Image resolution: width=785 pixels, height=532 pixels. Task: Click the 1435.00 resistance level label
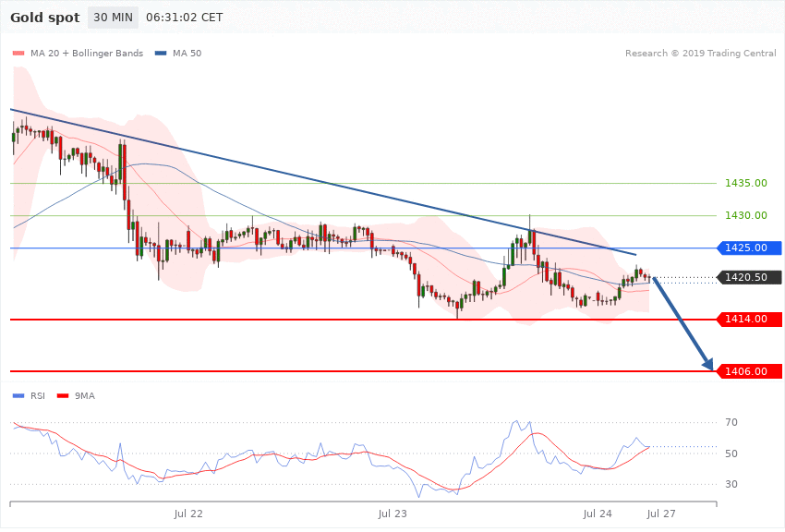(x=746, y=183)
